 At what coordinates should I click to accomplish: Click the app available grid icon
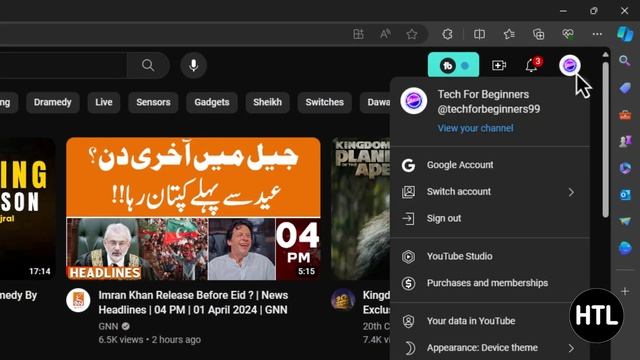[x=358, y=34]
